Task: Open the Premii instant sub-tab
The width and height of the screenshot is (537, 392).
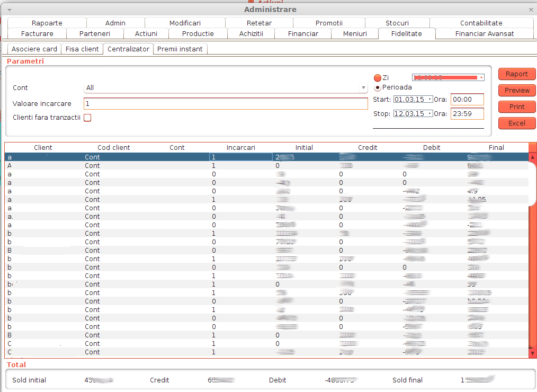Action: click(x=180, y=49)
